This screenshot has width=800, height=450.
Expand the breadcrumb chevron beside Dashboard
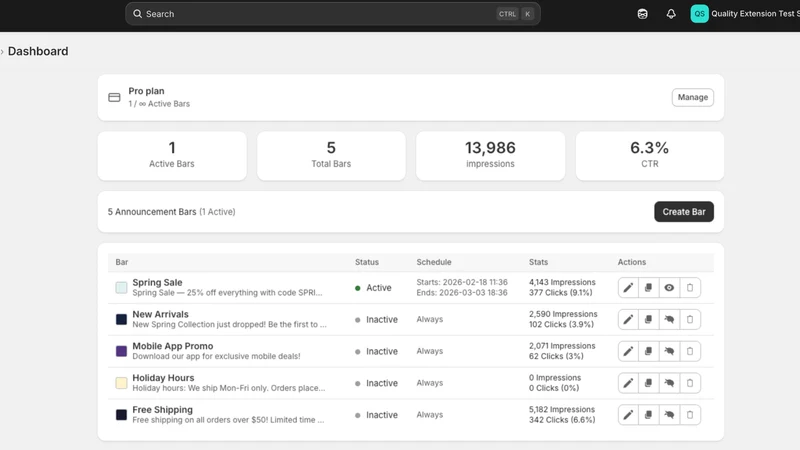point(2,52)
